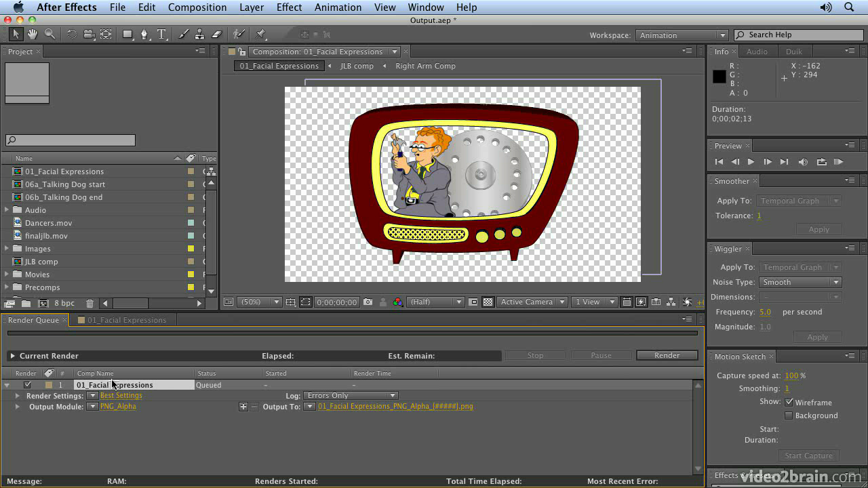Open Active Camera view dropdown

532,302
